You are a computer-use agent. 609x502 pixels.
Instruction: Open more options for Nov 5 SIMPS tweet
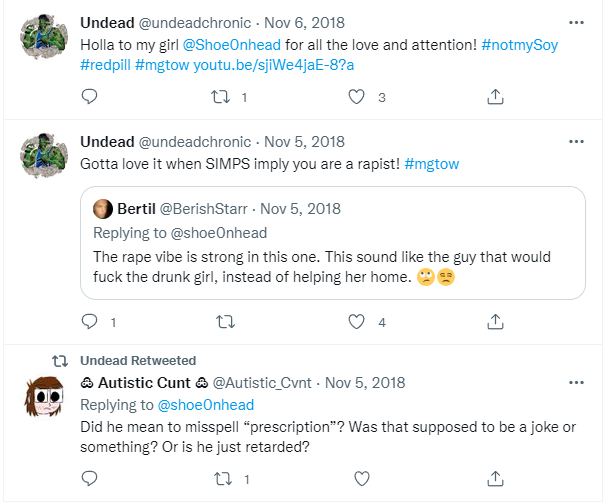(x=577, y=142)
